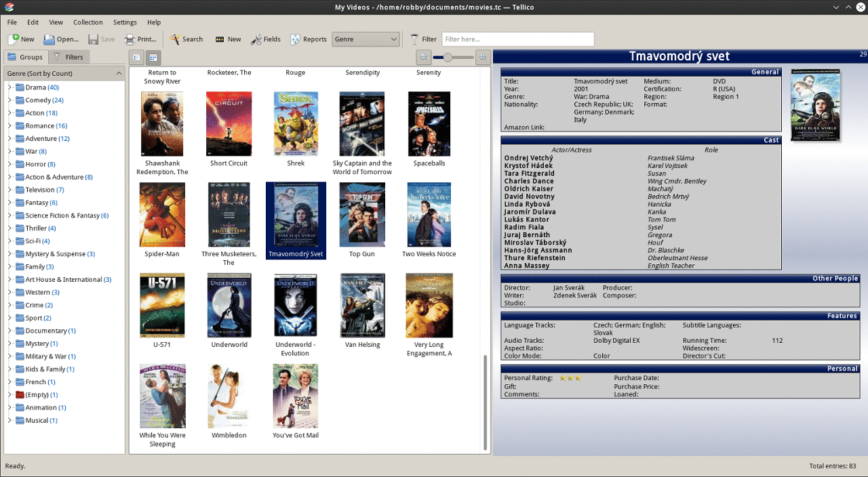Click the Print toolbar icon
The image size is (868, 477).
pos(131,39)
